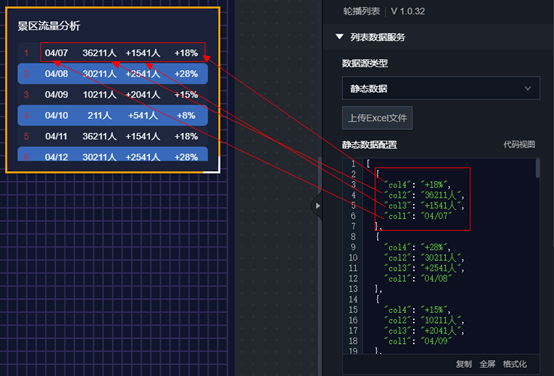This screenshot has width=554, height=376.
Task: Collapse the right panel arrow handle
Action: (x=317, y=206)
